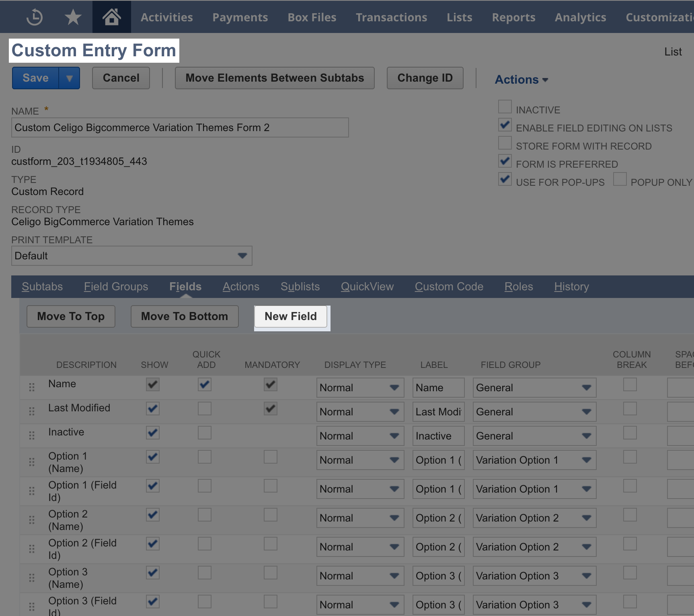The width and height of the screenshot is (694, 616).
Task: Check Store Form With Record
Action: (x=505, y=143)
